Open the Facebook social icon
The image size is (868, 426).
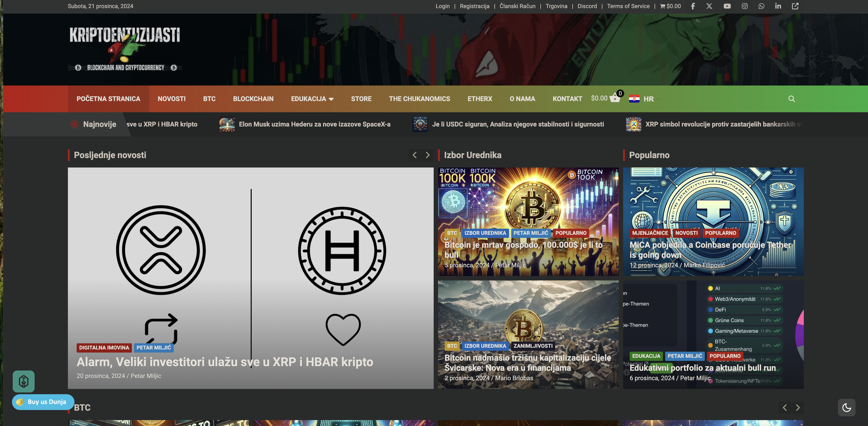click(693, 6)
